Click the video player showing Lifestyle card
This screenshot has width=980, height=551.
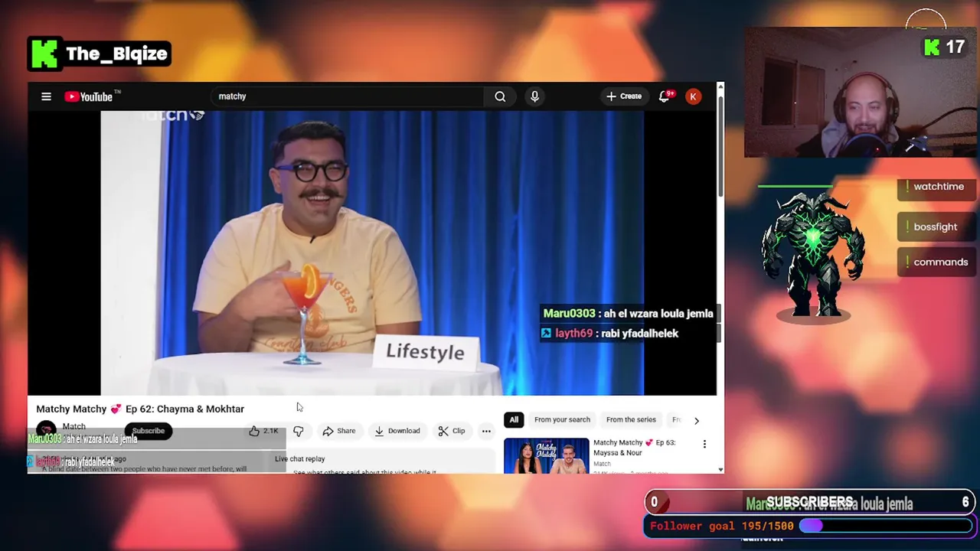pyautogui.click(x=372, y=253)
